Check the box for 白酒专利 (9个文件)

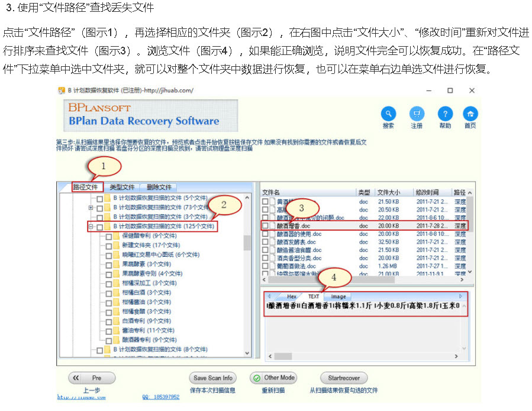(108, 322)
